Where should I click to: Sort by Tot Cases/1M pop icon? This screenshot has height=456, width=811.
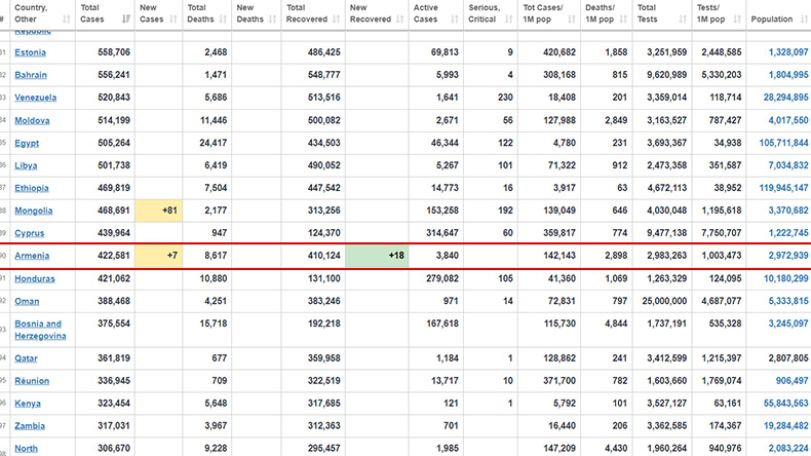pos(572,20)
